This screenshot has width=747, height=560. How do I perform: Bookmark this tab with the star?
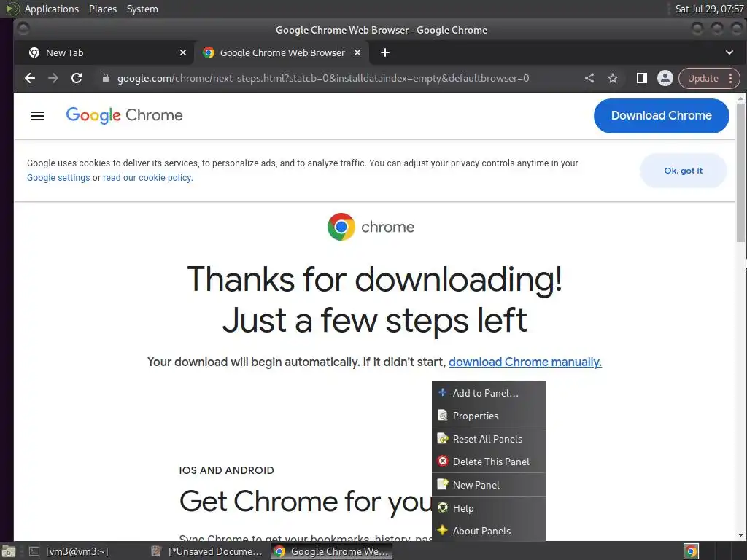pos(613,78)
